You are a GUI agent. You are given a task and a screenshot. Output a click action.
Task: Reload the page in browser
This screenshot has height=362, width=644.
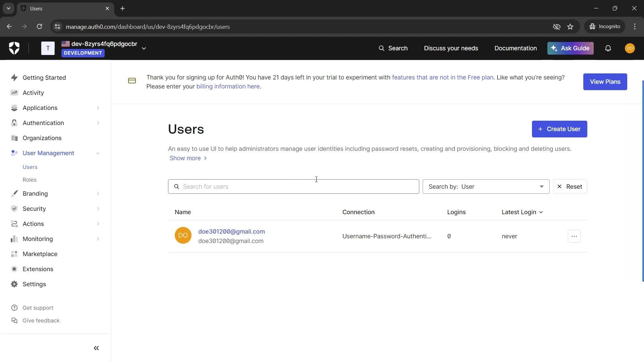click(x=39, y=26)
